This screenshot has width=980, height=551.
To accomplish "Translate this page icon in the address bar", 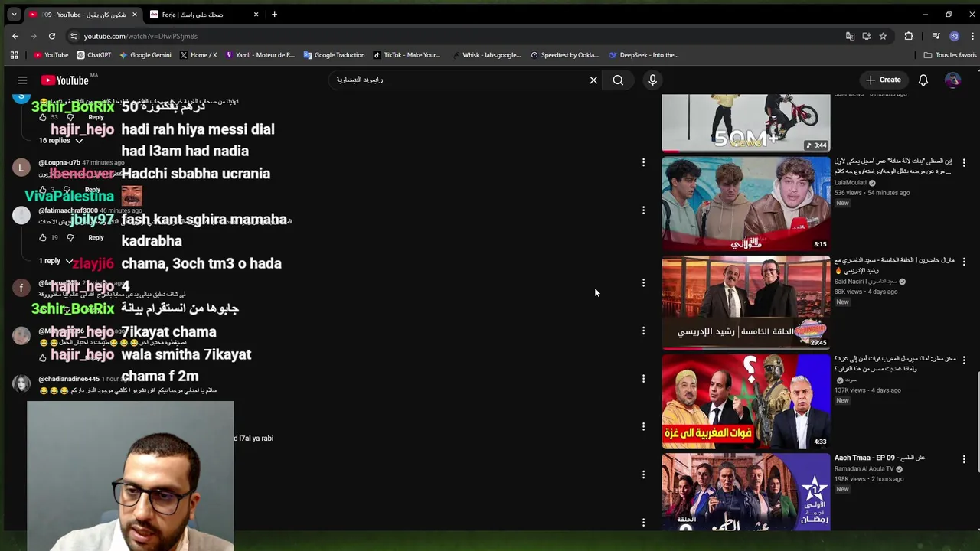I will [x=850, y=36].
